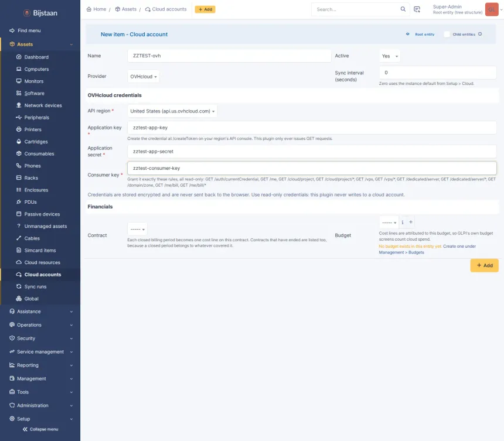The image size is (504, 441).
Task: Click the Application secret field
Action: point(312,152)
